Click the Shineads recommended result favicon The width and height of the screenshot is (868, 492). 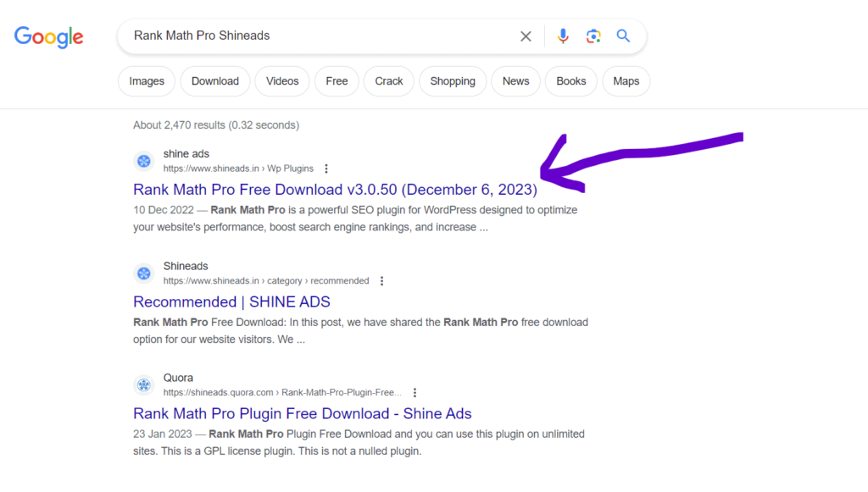(144, 273)
